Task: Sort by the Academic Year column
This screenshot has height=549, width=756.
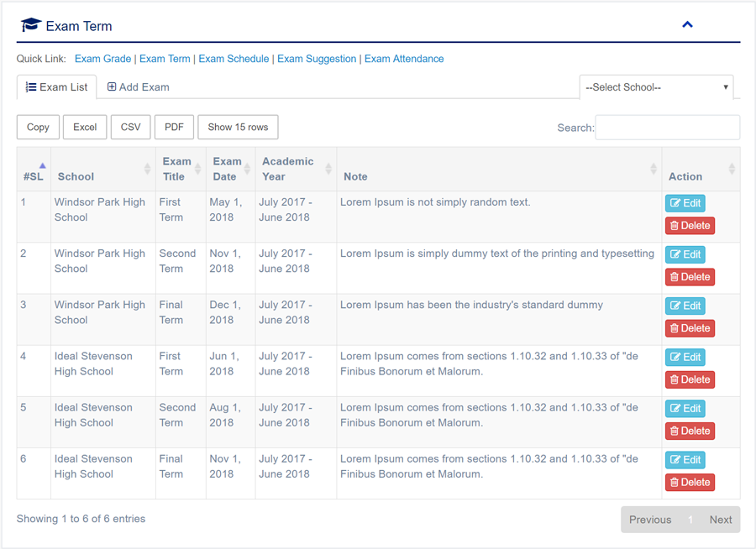Action: (296, 170)
